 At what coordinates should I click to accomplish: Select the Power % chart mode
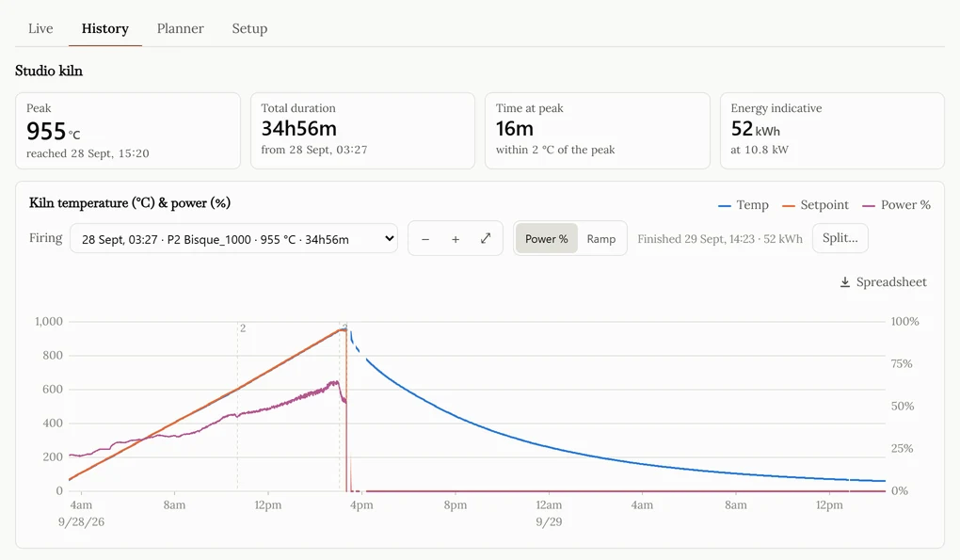coord(546,239)
